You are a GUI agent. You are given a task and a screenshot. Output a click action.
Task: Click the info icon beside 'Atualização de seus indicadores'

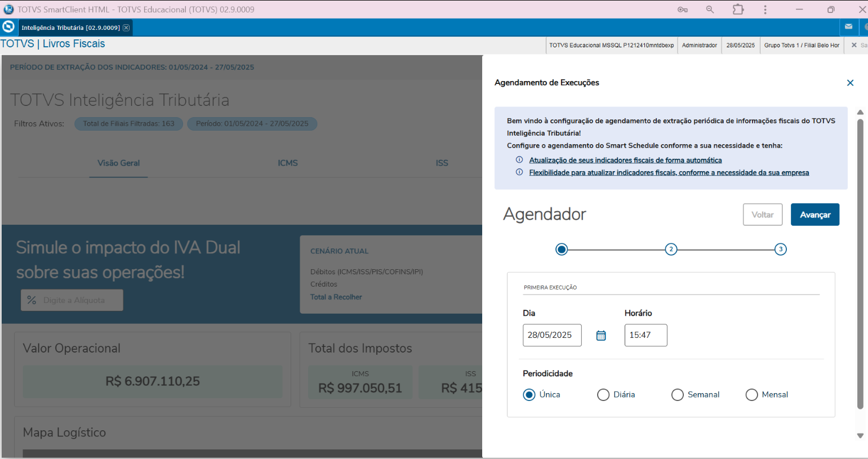coord(519,160)
